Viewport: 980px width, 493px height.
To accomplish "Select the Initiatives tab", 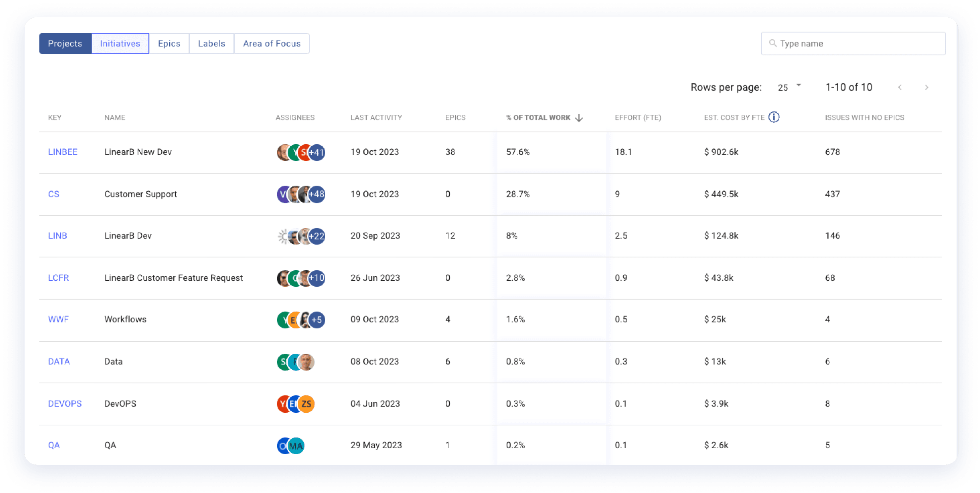I will click(119, 43).
